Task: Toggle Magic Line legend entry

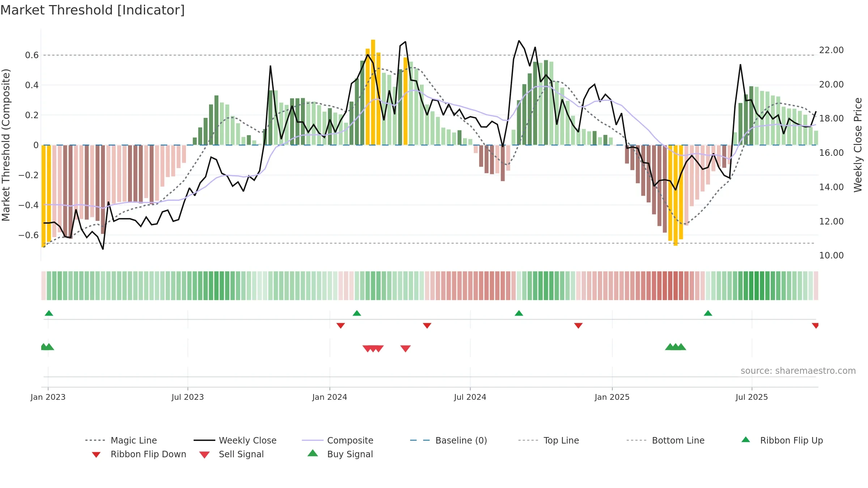Action: (121, 440)
